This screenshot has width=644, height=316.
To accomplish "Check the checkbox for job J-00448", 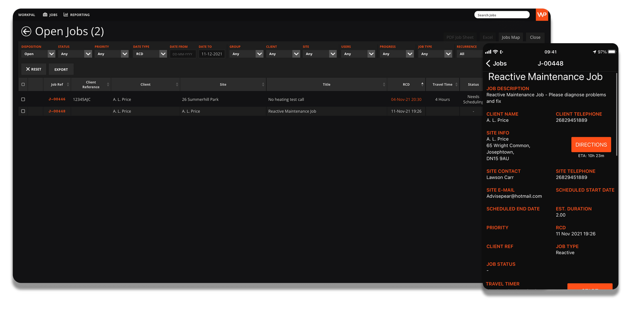I will click(23, 111).
